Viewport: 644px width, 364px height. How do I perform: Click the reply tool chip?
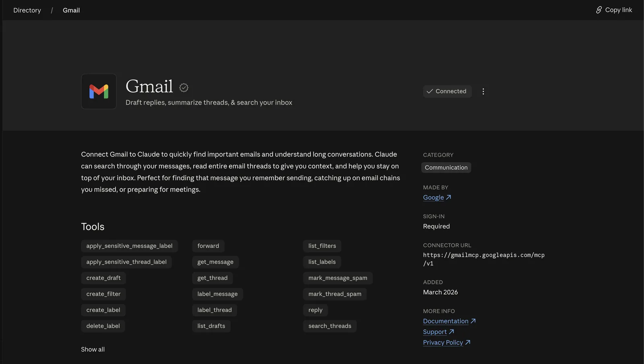(316, 310)
